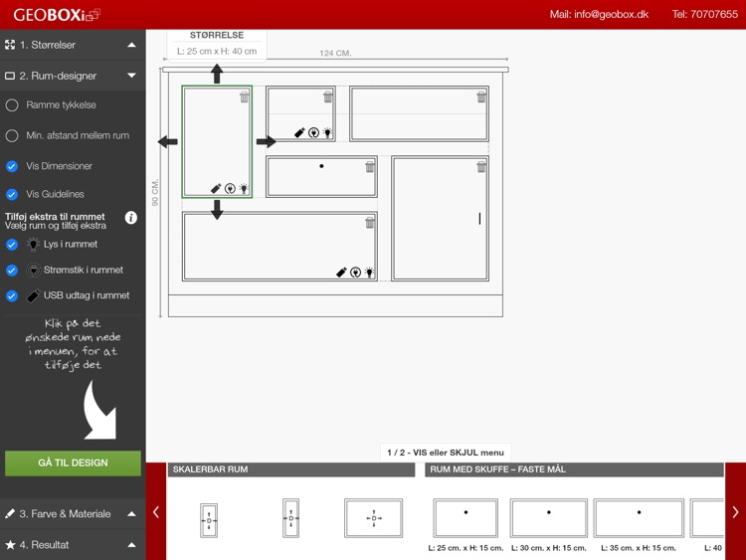
Task: Add the tall horizontal-scaling room thumbnail
Action: coord(291,518)
